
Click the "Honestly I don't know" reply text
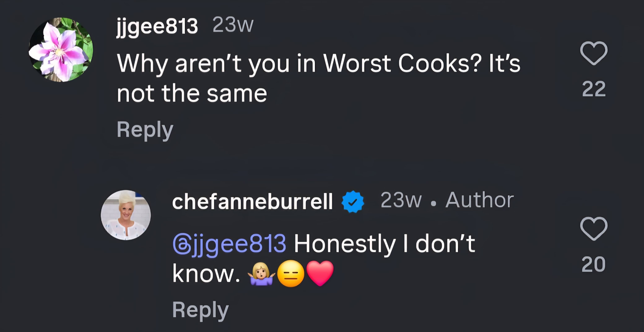(384, 244)
